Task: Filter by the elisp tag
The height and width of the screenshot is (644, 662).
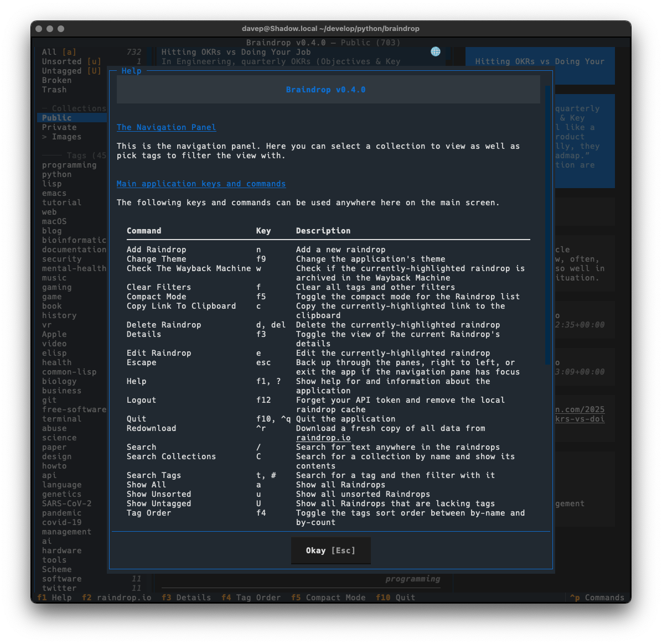Action: point(54,353)
